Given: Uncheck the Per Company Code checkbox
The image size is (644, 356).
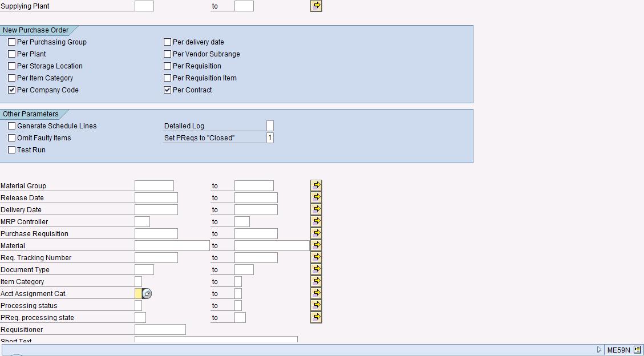Looking at the screenshot, I should 11,90.
